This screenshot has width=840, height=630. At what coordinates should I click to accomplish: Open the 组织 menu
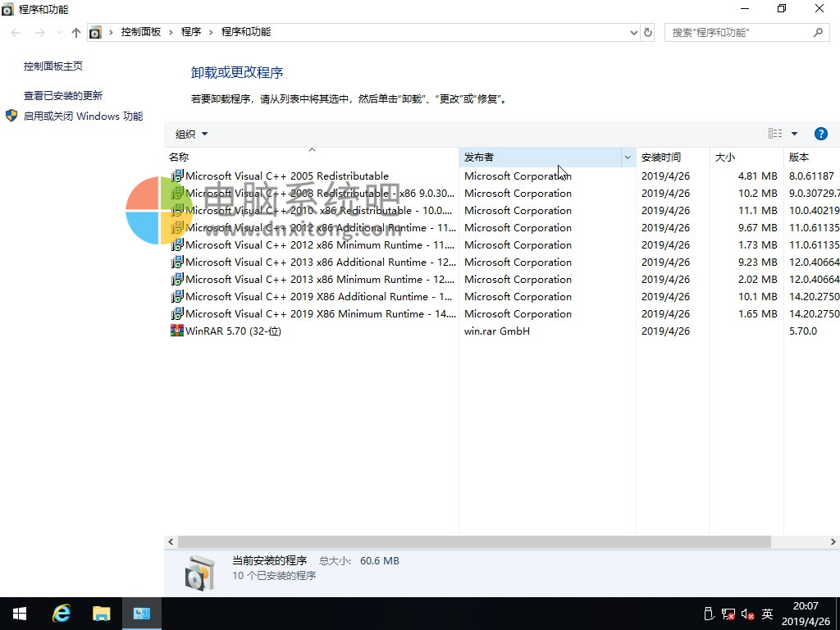tap(191, 134)
